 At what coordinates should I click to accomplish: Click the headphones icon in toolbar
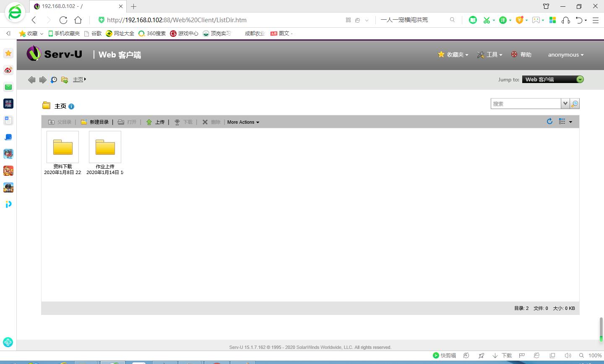tap(565, 20)
